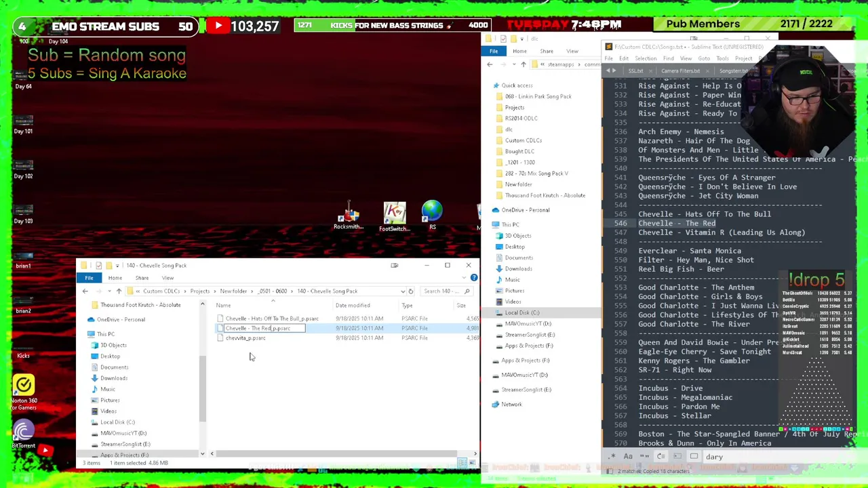
Task: Open Share ribbon tab in Chevelle Song Pack window
Action: point(142,278)
